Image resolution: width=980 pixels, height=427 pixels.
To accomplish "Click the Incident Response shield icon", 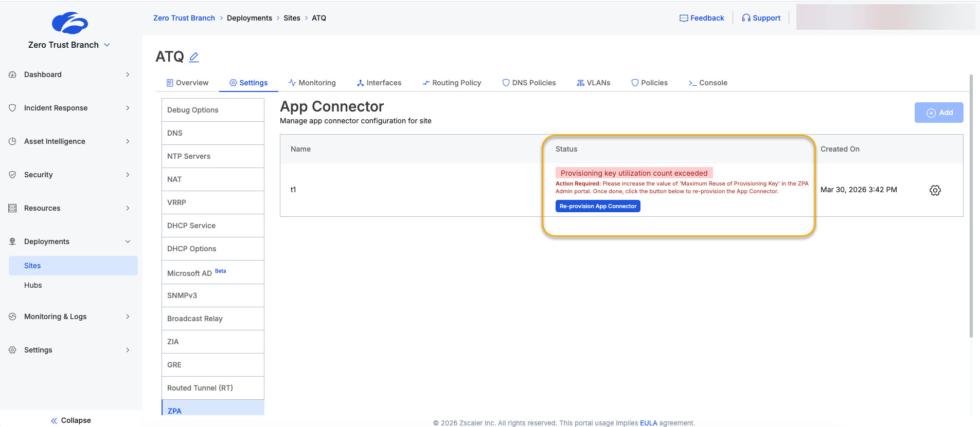I will 12,108.
